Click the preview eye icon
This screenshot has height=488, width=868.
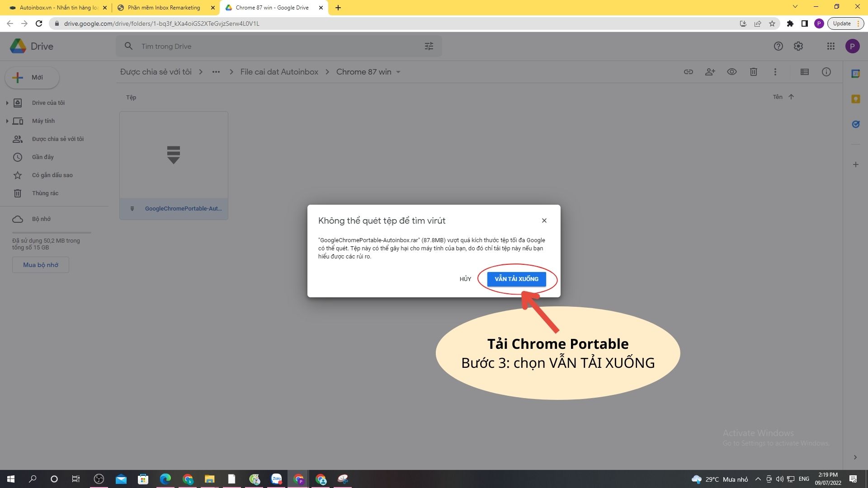731,72
